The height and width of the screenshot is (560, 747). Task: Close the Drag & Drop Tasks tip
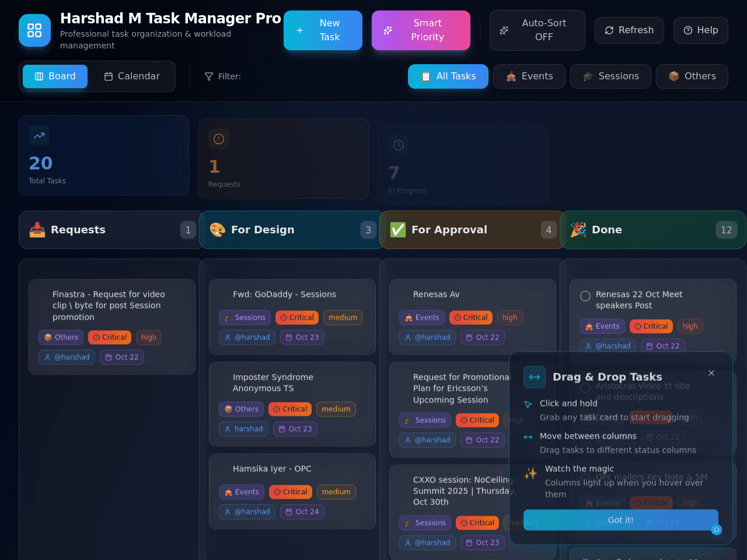(x=711, y=373)
